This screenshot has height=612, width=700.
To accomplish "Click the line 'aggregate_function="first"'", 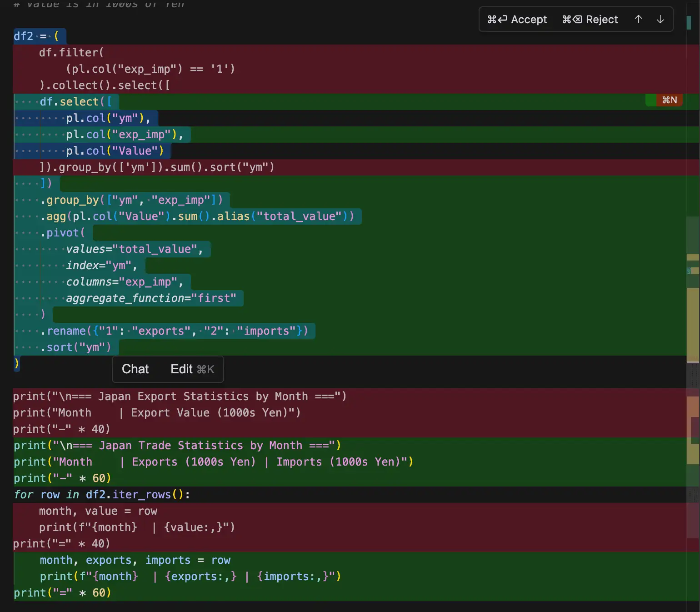I will point(151,298).
